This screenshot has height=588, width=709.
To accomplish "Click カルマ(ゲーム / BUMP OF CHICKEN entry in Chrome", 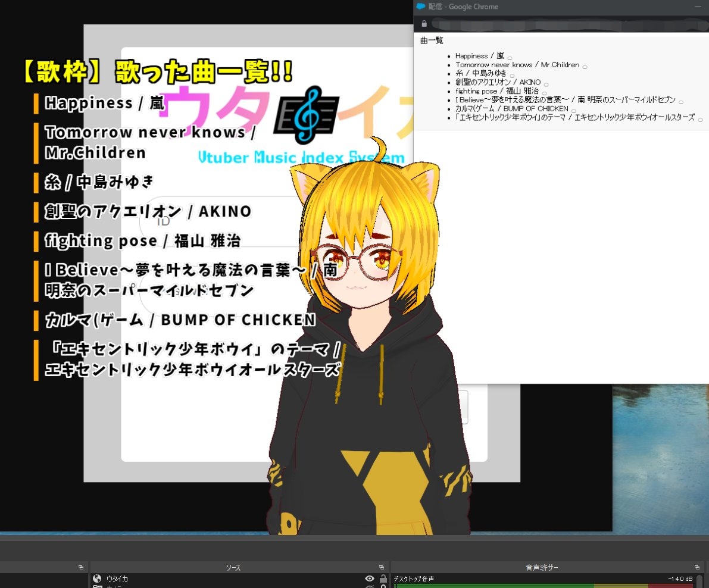I will 512,108.
